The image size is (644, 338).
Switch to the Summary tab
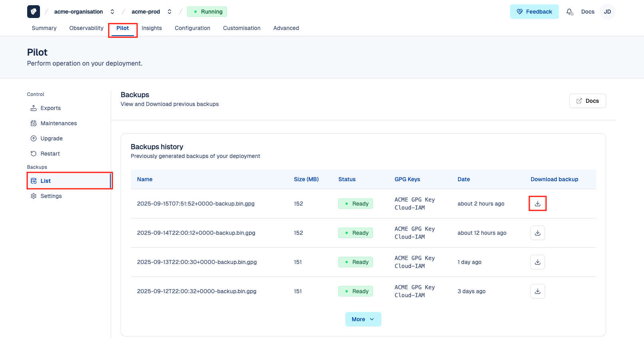click(44, 28)
